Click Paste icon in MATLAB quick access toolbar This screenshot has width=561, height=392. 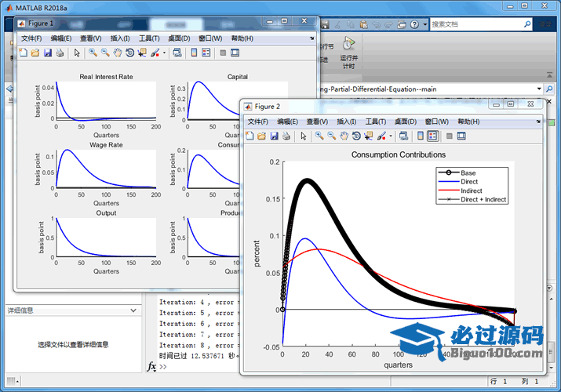pyautogui.click(x=363, y=24)
